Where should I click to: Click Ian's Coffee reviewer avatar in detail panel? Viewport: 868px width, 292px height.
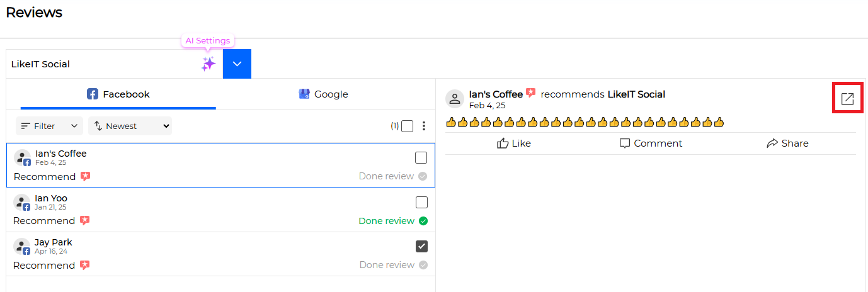(x=455, y=99)
